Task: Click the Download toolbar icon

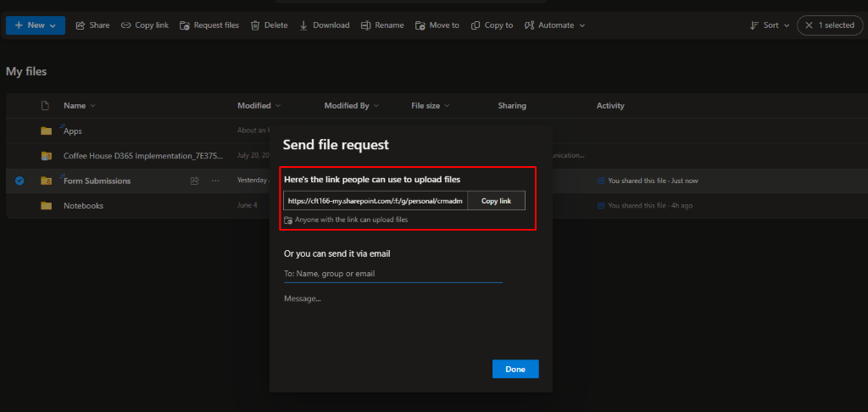Action: [304, 25]
